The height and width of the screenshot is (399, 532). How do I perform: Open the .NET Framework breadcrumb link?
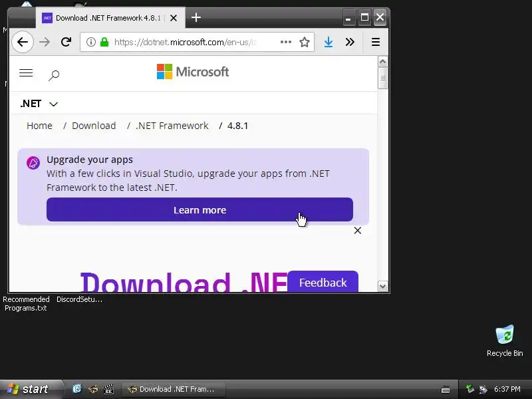(x=172, y=126)
